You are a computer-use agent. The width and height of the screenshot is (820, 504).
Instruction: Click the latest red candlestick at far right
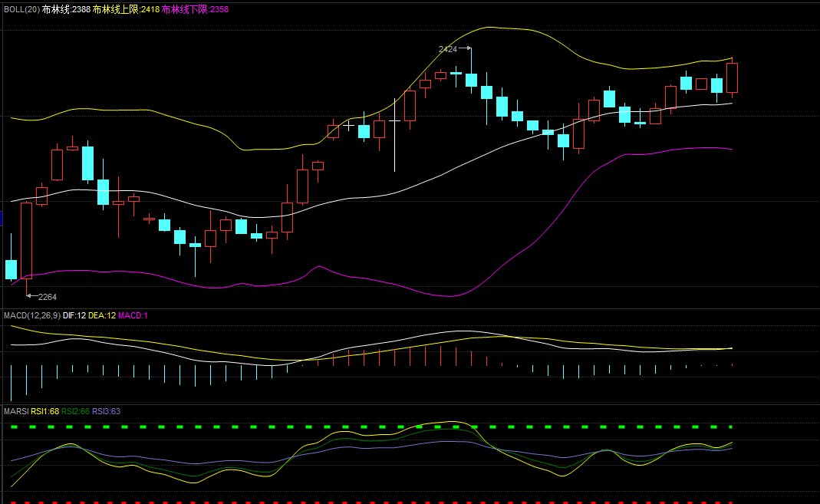click(x=732, y=77)
